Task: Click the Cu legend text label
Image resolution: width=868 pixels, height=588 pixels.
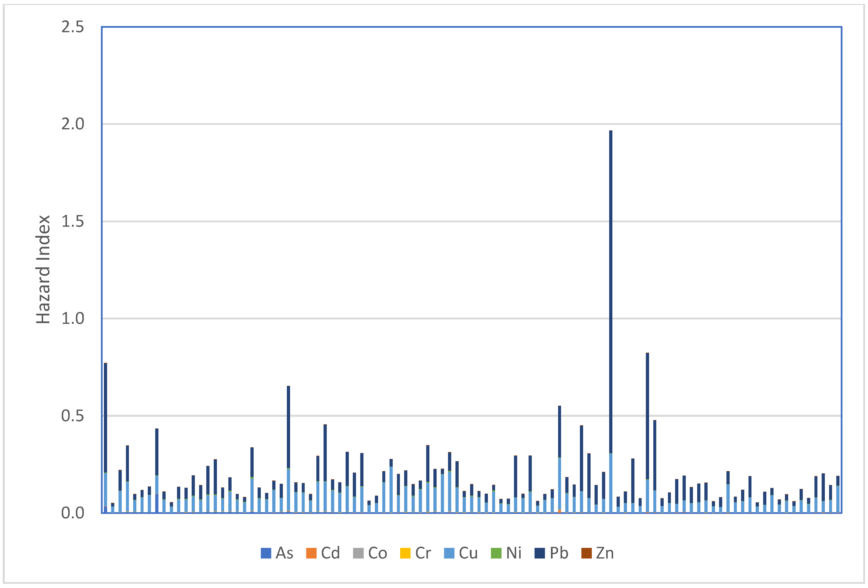Action: click(468, 553)
